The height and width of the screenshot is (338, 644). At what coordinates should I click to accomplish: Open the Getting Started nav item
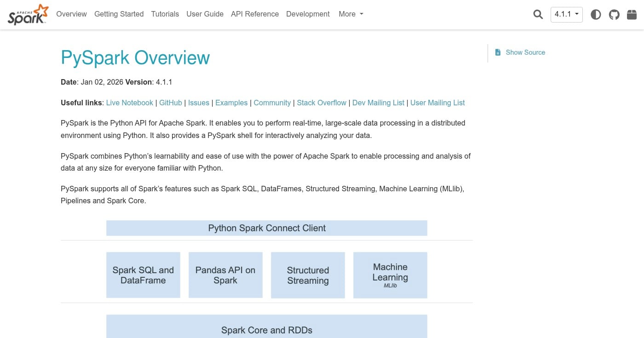[119, 14]
